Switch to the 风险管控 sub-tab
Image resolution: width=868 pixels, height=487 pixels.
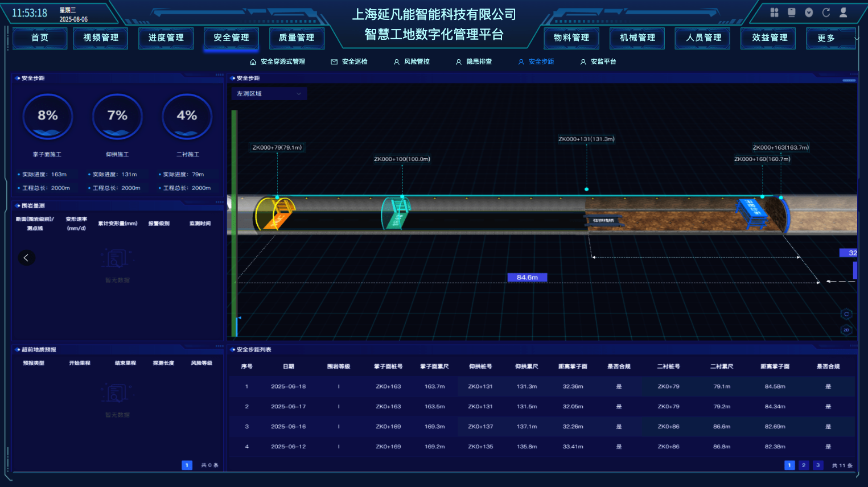pos(412,61)
